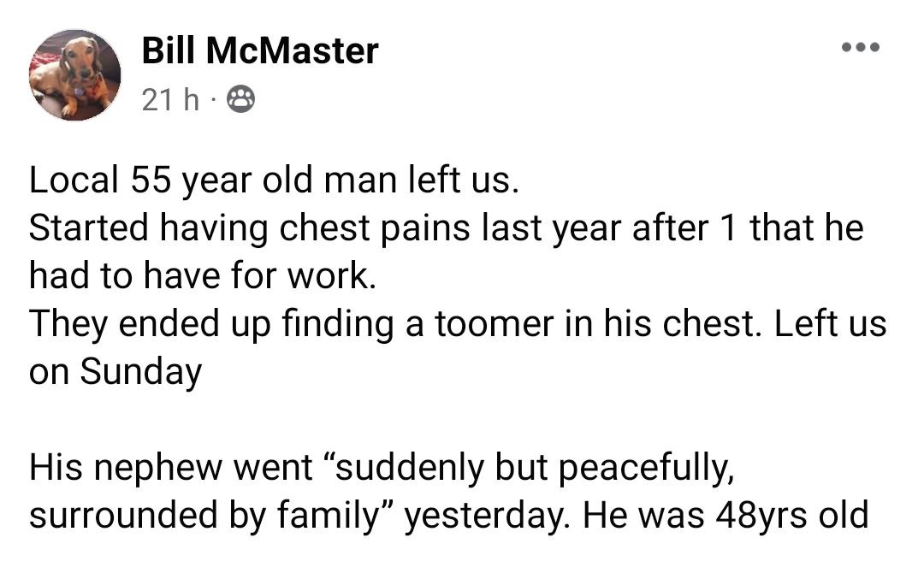Visit Bill McMaster's profile via name
Screen dimensions: 924x579
coord(259,51)
